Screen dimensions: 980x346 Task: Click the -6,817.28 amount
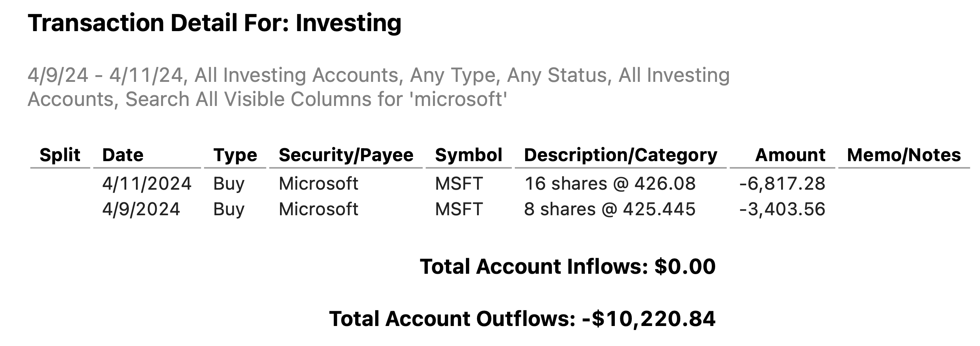(782, 184)
